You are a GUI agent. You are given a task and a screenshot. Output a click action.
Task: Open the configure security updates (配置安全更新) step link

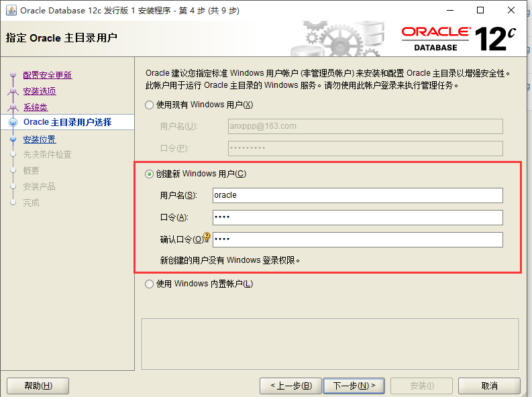pos(48,75)
